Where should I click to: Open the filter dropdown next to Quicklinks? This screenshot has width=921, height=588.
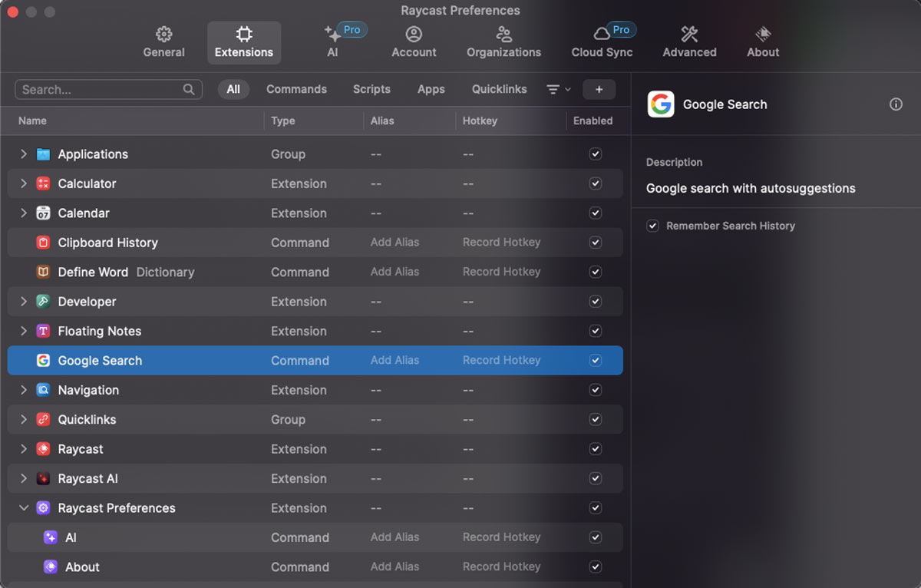558,89
